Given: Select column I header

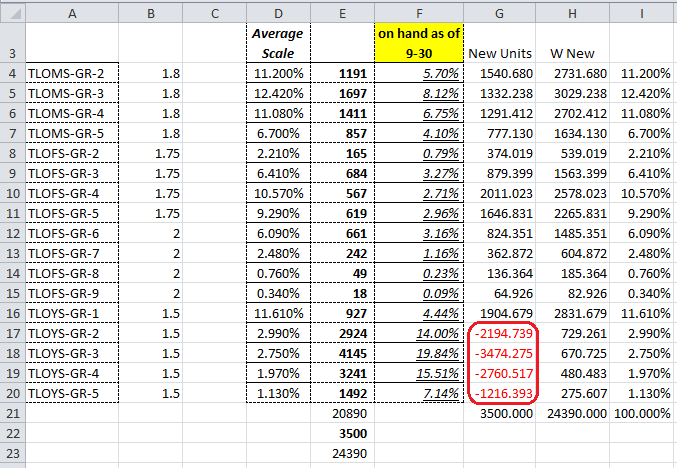Looking at the screenshot, I should point(642,14).
